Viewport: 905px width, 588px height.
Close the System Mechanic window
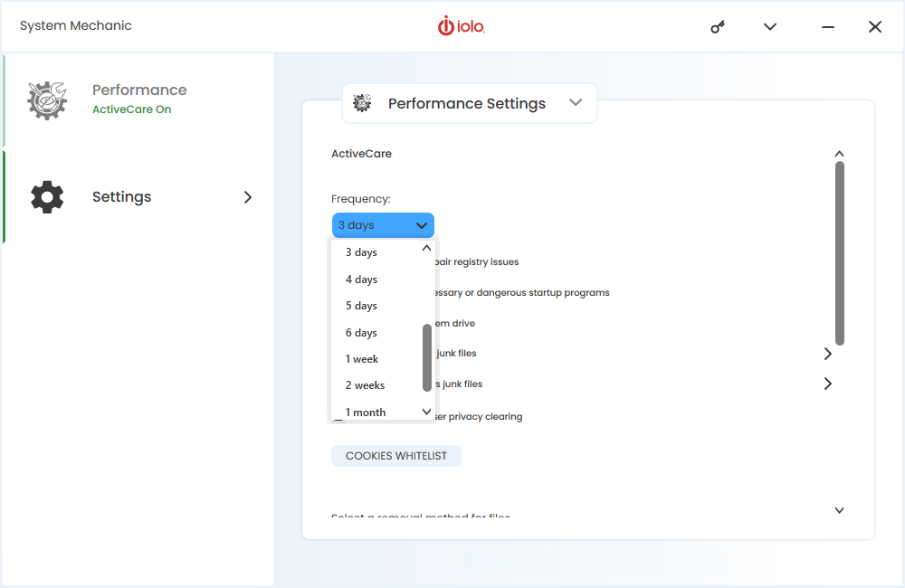pyautogui.click(x=875, y=27)
